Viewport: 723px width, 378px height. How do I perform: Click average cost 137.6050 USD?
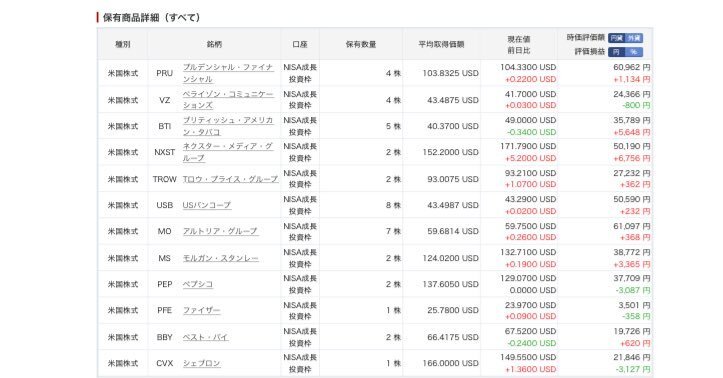(x=450, y=284)
